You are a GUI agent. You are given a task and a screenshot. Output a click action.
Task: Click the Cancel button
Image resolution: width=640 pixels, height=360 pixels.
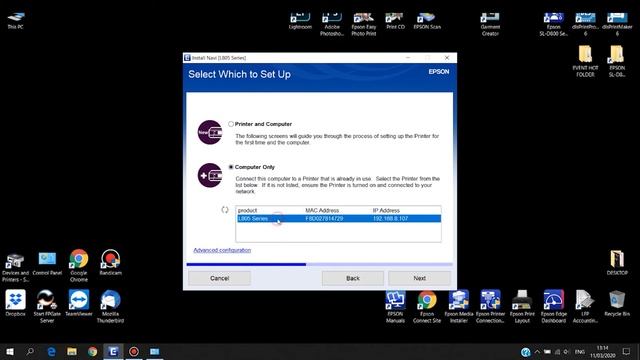[220, 278]
